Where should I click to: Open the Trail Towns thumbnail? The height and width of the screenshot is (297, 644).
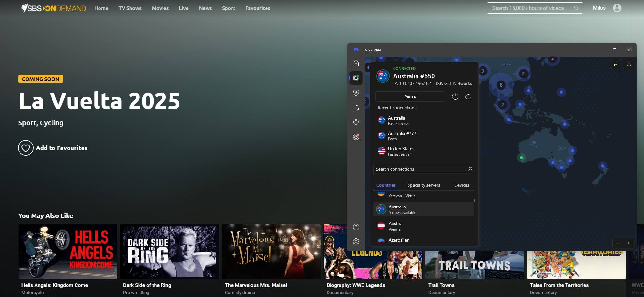[x=474, y=265]
